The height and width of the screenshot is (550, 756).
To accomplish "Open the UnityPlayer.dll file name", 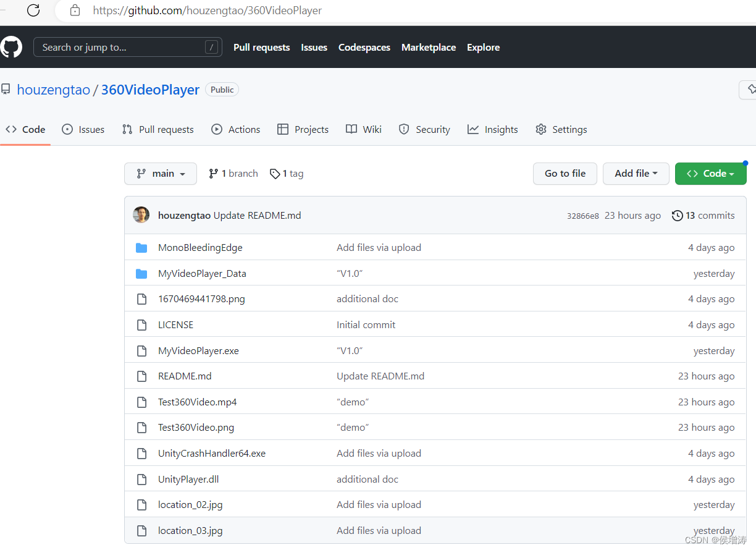I will (x=188, y=480).
